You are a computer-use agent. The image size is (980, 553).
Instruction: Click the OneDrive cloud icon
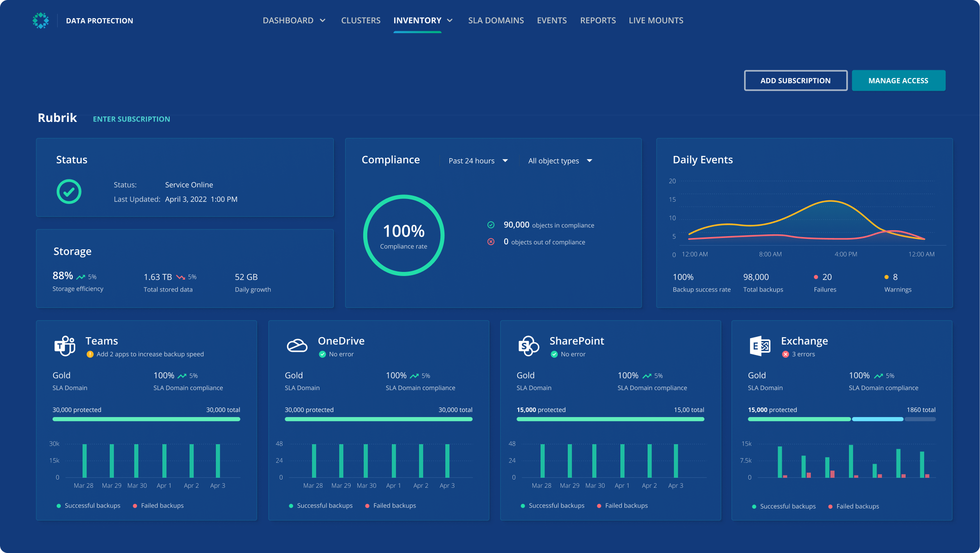pyautogui.click(x=297, y=346)
